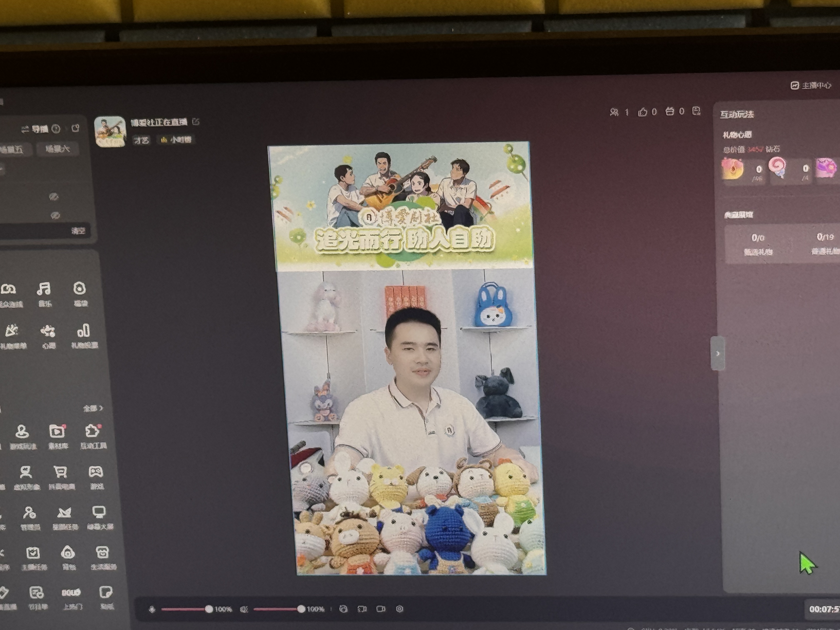Open the clipboard icon after gift count
Screen dimensions: 840x630
(x=696, y=111)
